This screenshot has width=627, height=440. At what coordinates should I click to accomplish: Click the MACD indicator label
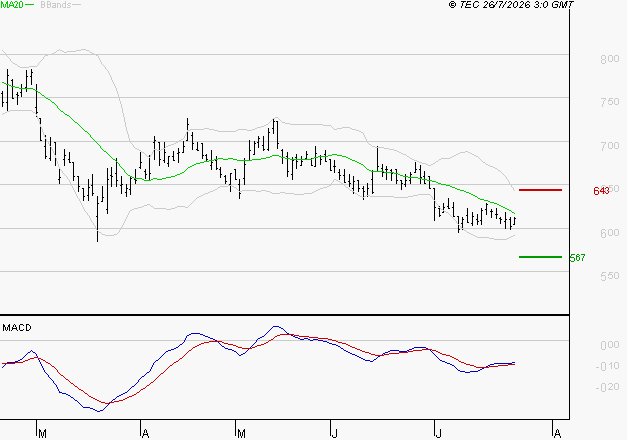pos(17,328)
